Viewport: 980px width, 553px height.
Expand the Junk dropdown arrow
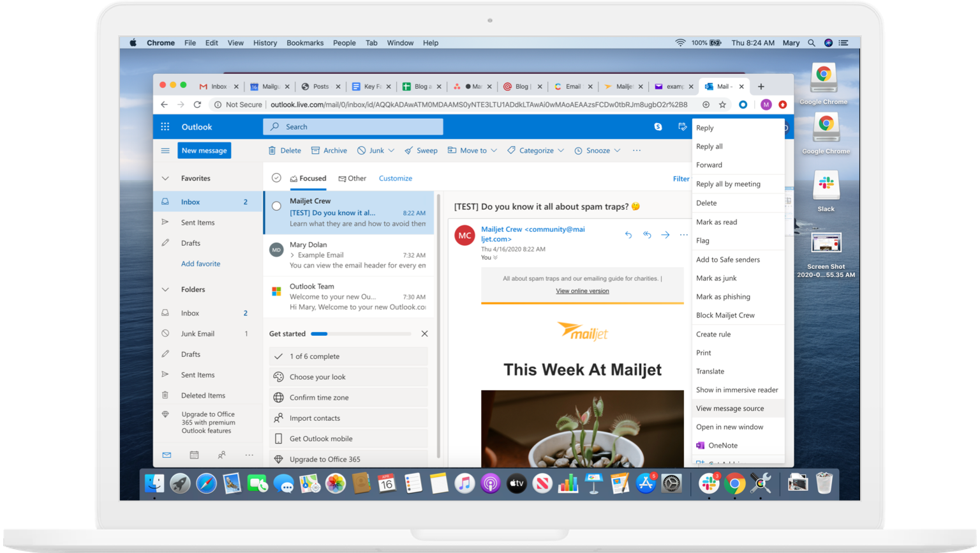coord(391,151)
